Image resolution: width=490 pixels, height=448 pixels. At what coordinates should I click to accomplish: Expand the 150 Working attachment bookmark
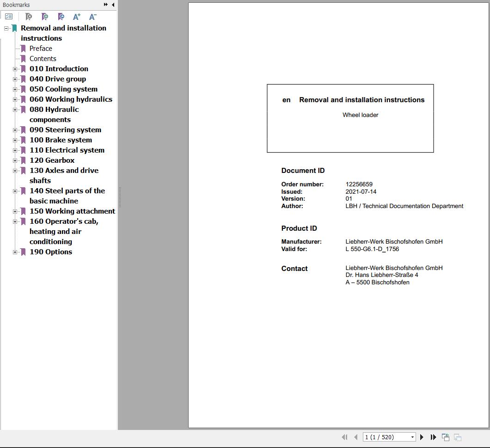[x=15, y=211]
